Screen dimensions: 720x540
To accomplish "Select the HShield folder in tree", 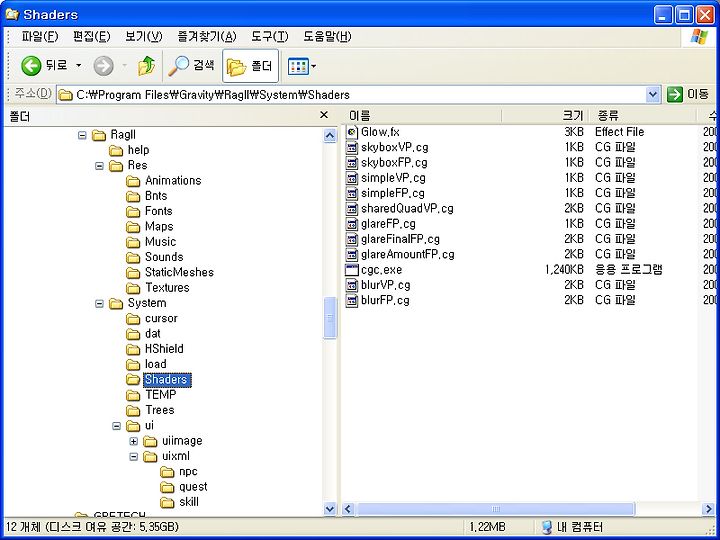I will (x=164, y=349).
